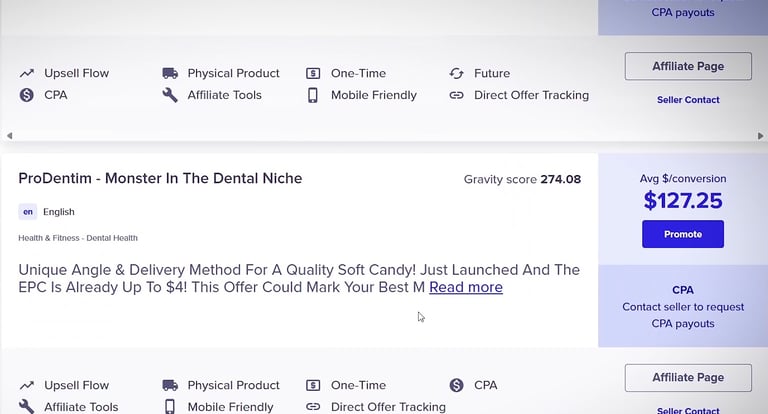
Task: Expand description via Read more link
Action: [466, 287]
